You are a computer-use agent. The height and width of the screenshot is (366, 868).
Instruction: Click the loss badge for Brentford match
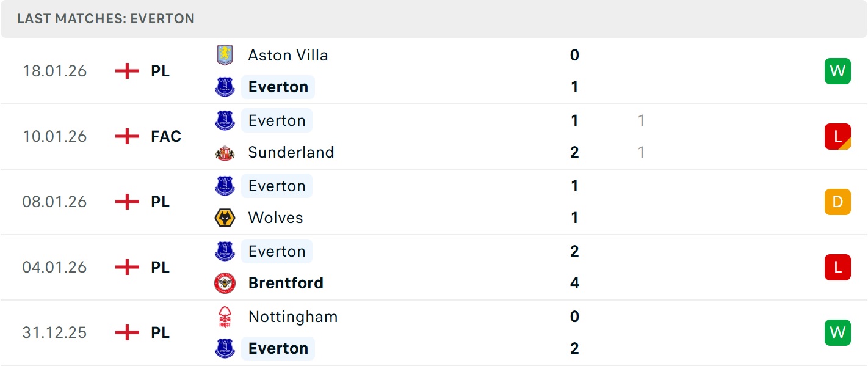pyautogui.click(x=837, y=267)
